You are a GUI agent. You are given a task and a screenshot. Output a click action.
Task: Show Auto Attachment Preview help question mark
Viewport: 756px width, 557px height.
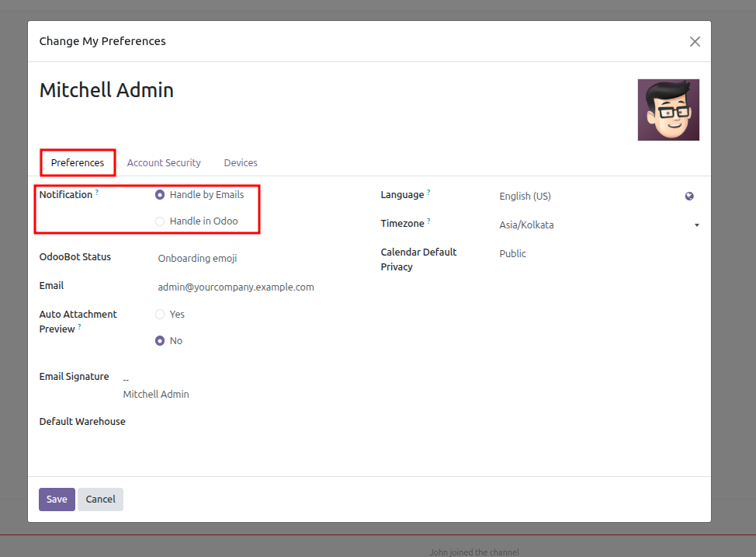click(79, 327)
